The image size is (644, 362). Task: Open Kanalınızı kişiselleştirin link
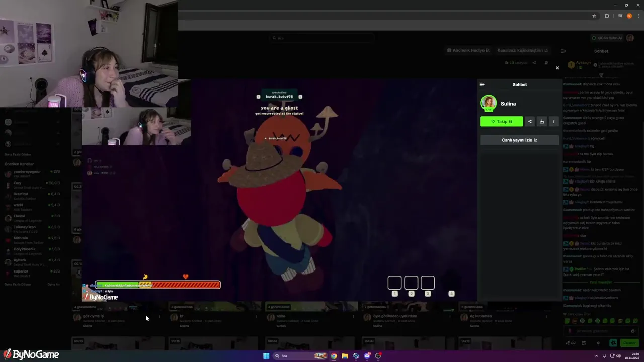point(523,50)
